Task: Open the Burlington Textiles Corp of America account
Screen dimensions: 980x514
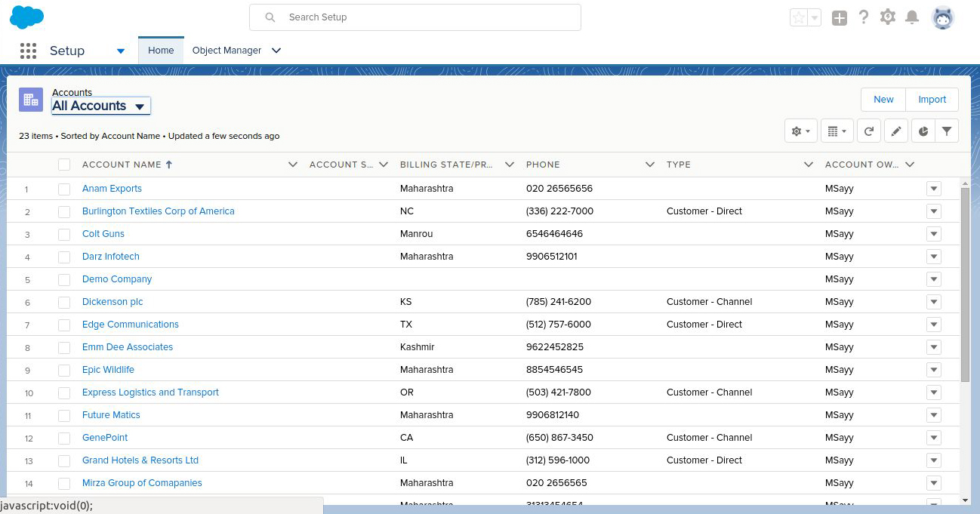Action: pos(159,211)
